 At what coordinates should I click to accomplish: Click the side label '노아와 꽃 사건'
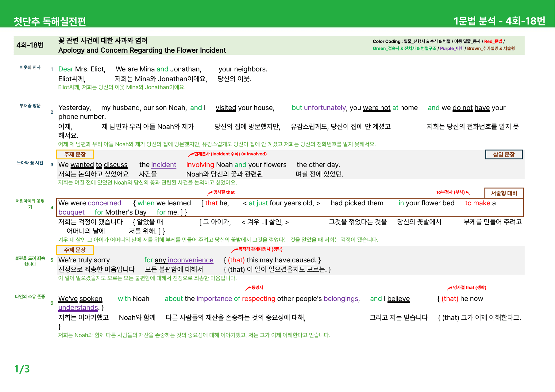[30, 163]
